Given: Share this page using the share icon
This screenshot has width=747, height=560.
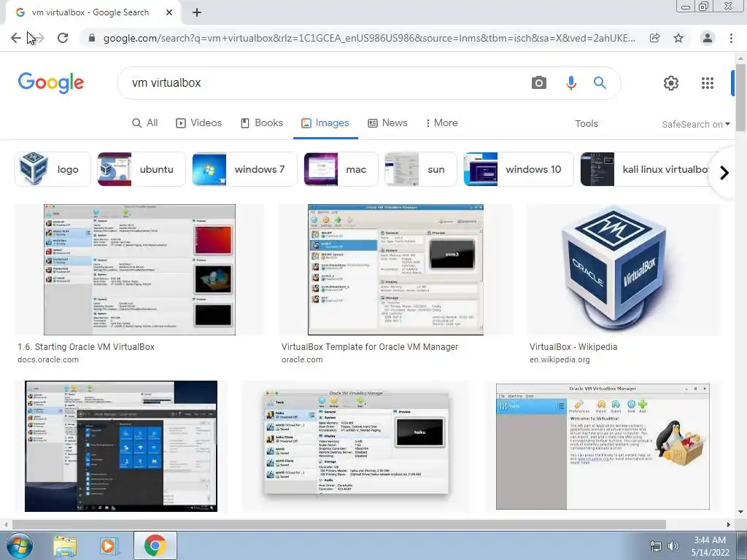Looking at the screenshot, I should coord(654,38).
